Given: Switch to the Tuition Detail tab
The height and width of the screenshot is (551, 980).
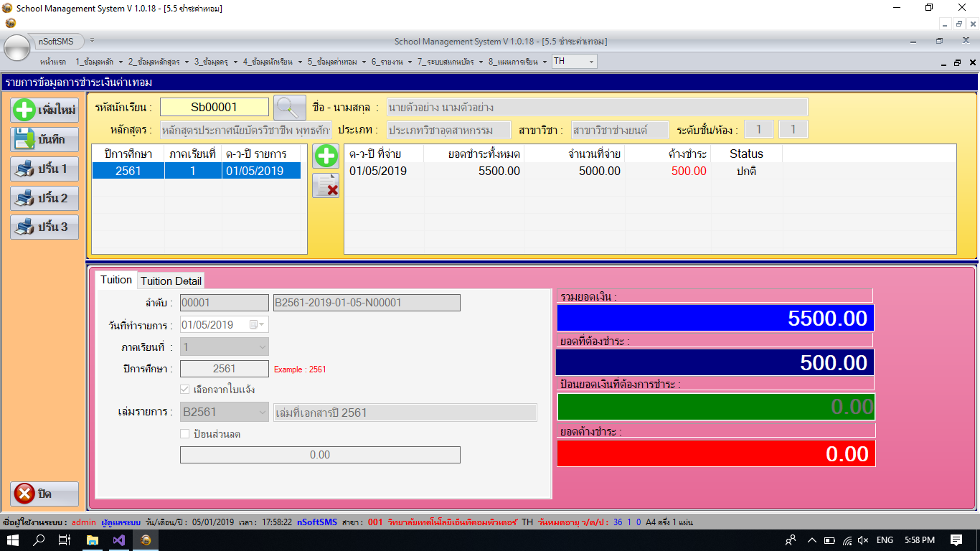Looking at the screenshot, I should point(171,281).
